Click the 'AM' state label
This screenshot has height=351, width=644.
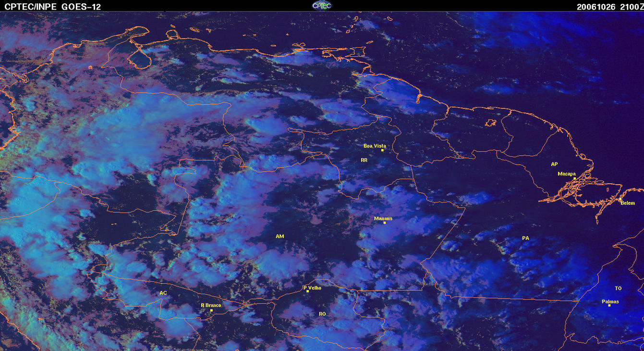[280, 236]
